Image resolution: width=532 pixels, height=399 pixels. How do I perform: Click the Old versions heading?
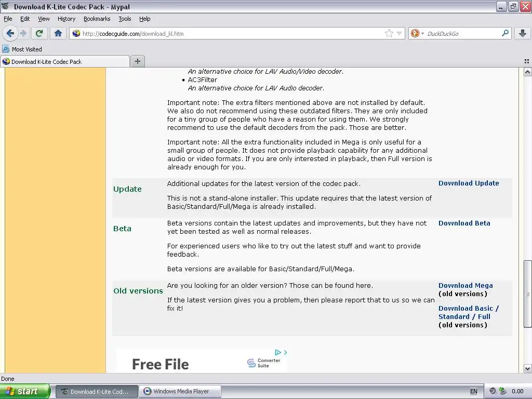click(138, 291)
